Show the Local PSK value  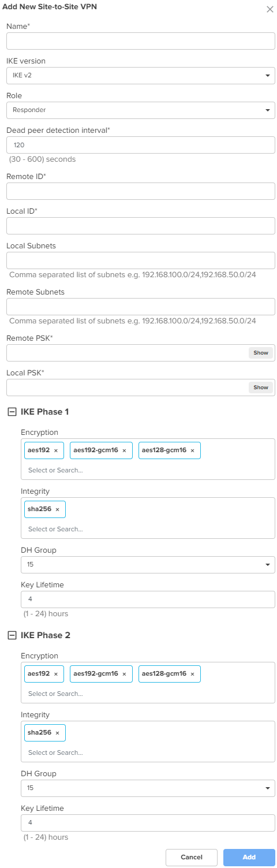pyautogui.click(x=261, y=388)
